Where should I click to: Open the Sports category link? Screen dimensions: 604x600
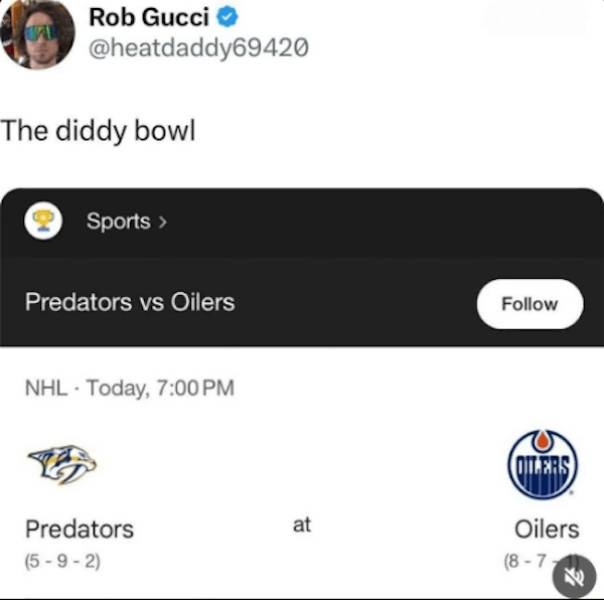pos(118,221)
